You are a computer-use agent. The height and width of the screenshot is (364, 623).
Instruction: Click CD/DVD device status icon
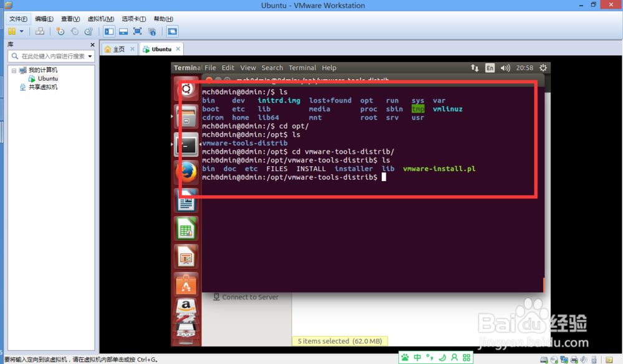(554, 360)
